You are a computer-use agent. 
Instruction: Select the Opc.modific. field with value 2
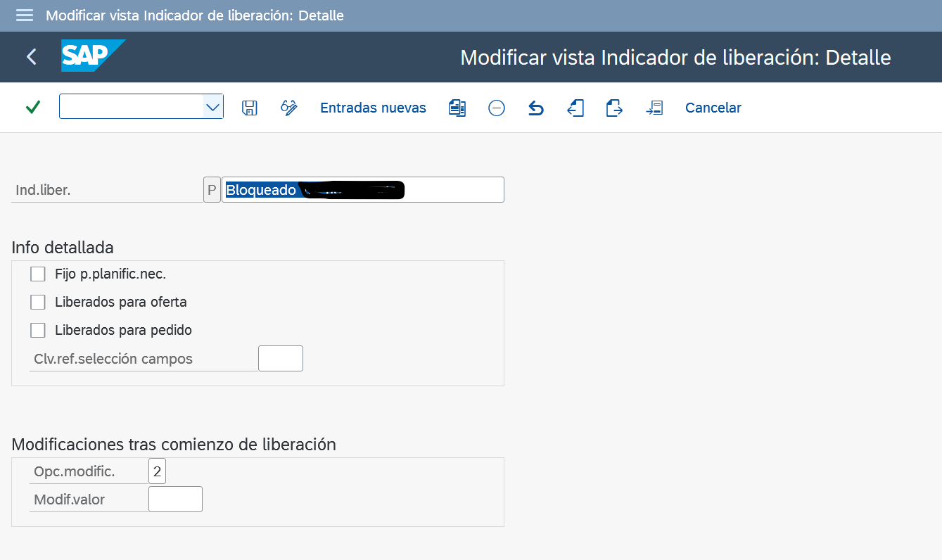coord(157,471)
